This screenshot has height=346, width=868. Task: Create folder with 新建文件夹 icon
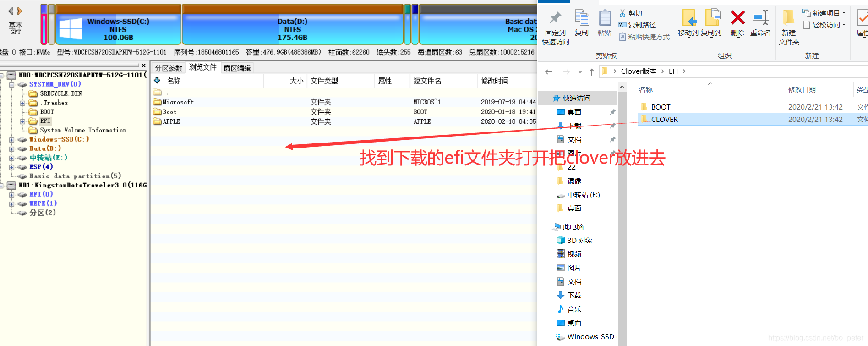[788, 18]
